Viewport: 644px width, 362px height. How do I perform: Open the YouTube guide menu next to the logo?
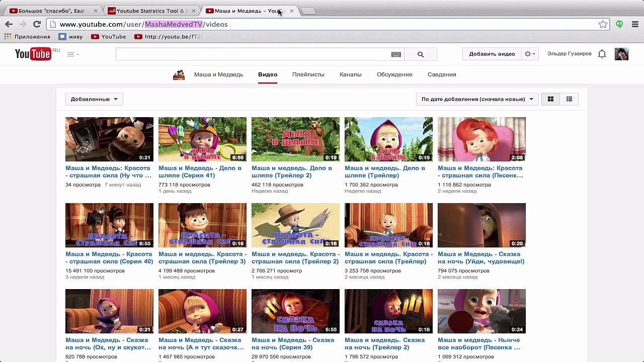pos(73,54)
